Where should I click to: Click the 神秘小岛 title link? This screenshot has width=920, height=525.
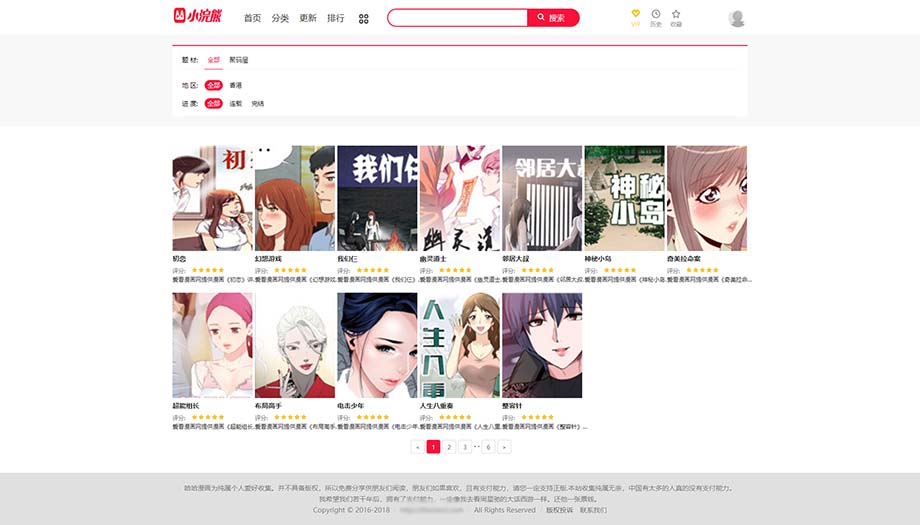598,259
